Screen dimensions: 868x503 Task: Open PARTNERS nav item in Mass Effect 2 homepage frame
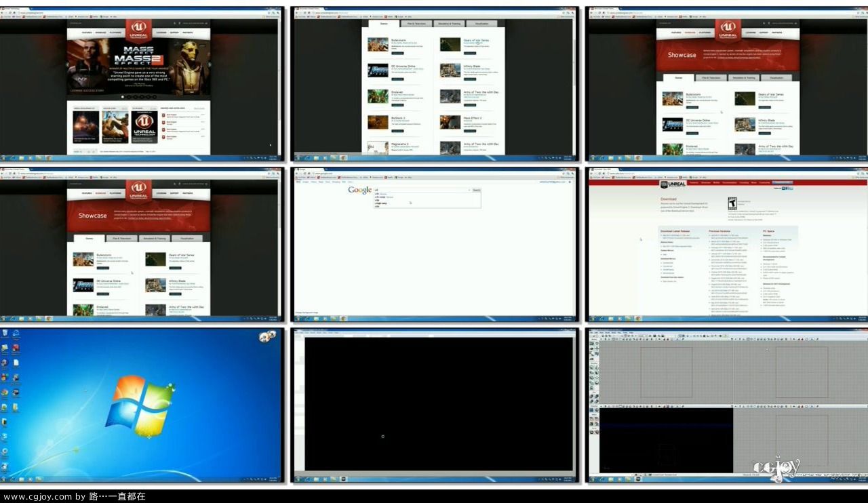tap(188, 32)
